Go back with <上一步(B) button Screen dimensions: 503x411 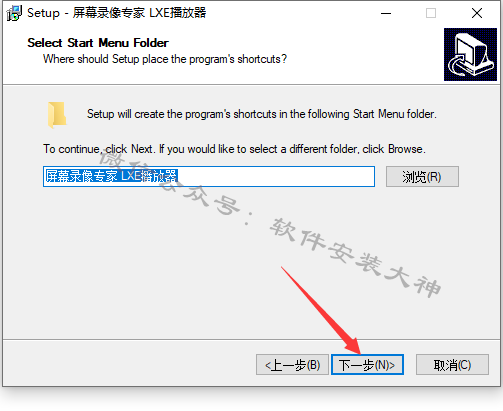click(292, 365)
